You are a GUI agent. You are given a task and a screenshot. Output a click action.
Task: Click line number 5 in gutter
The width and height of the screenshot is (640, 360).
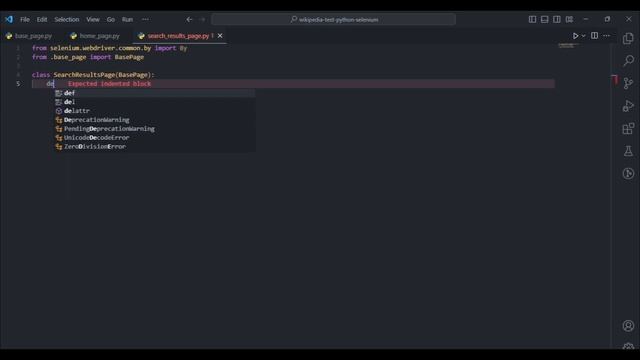click(x=18, y=84)
